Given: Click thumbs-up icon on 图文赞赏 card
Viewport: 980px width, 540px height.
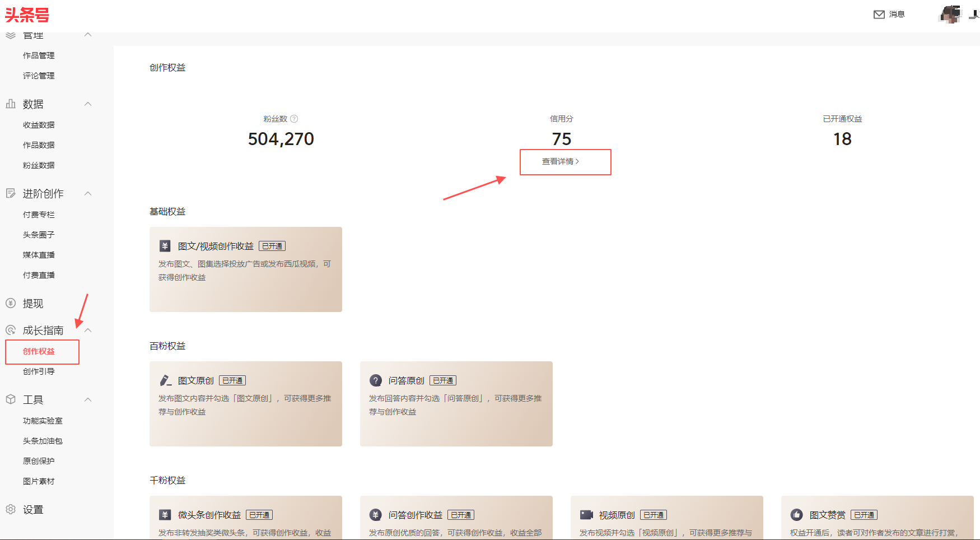Looking at the screenshot, I should click(x=797, y=515).
